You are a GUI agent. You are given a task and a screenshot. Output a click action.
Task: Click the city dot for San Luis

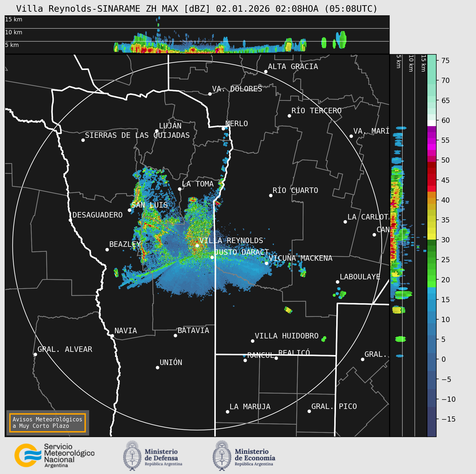click(x=129, y=210)
